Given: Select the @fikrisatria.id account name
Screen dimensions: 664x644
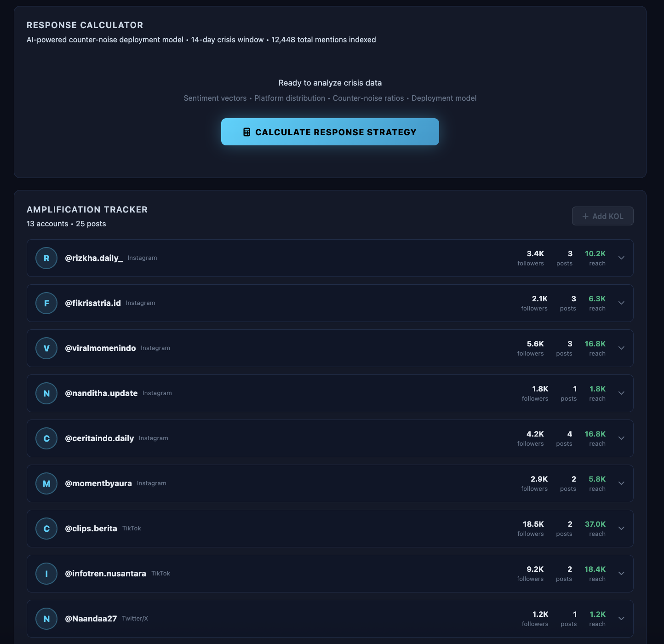Looking at the screenshot, I should (x=93, y=303).
